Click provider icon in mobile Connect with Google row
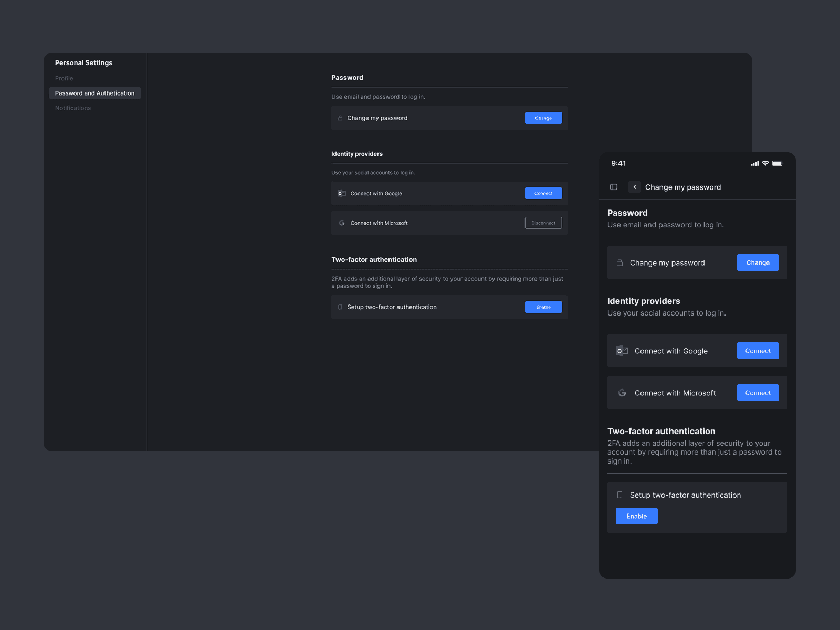 pyautogui.click(x=622, y=351)
